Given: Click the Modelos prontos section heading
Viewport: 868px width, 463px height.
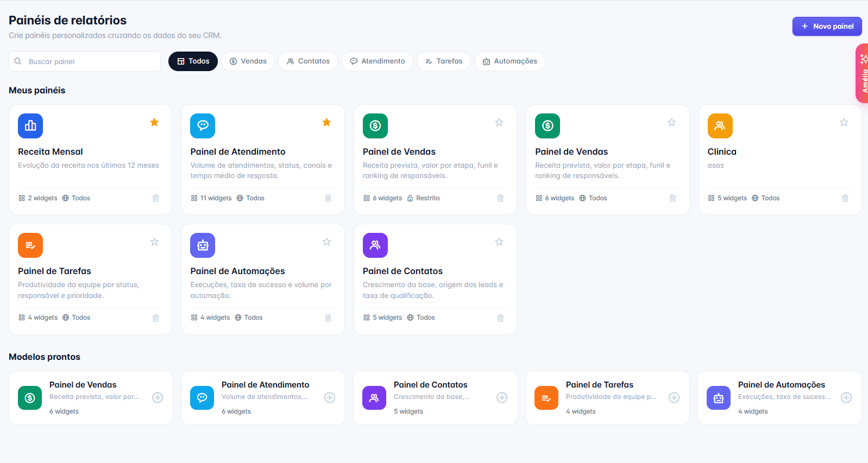Looking at the screenshot, I should coord(45,357).
